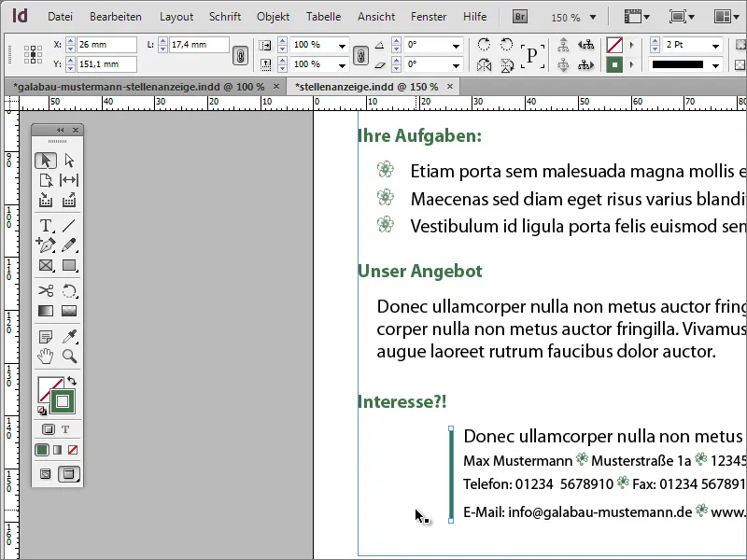Open the stroke style dropdown
Viewport: 747px width, 560px height.
(x=714, y=65)
